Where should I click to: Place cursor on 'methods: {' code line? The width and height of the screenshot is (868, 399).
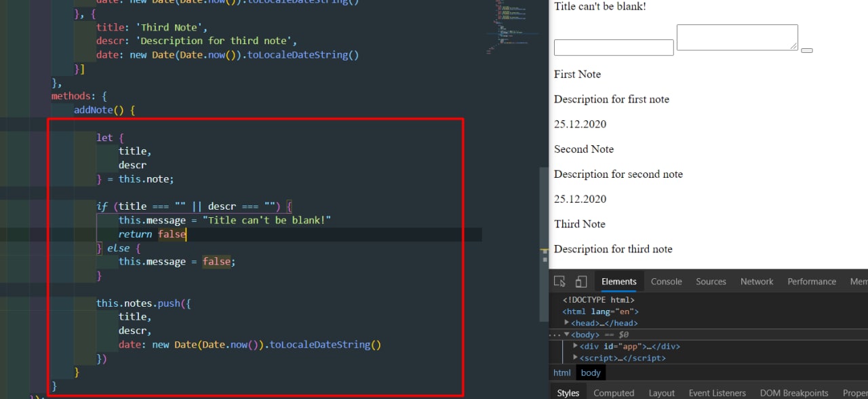79,96
